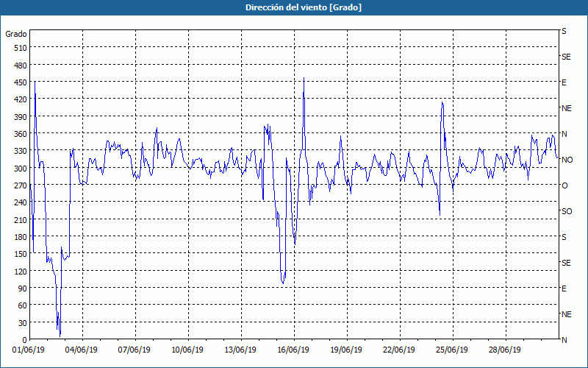Pick the "210" y-axis value
588x368 pixels.
click(21, 219)
